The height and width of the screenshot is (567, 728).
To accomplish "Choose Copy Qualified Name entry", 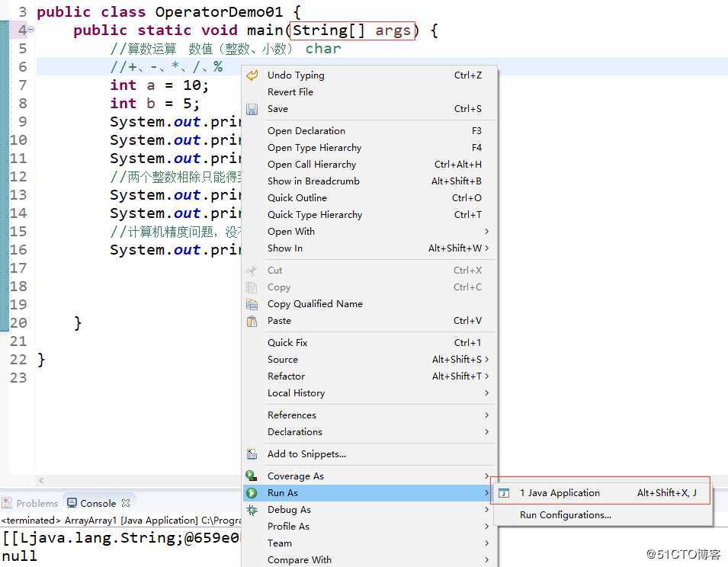I will click(x=370, y=304).
